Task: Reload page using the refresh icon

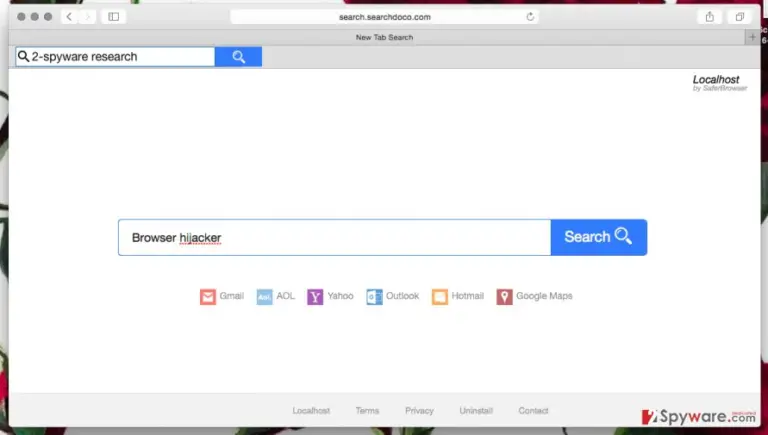Action: 530,17
